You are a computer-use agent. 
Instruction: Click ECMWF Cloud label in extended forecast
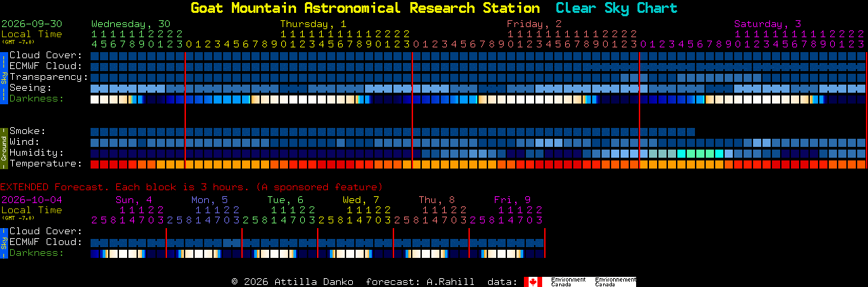coord(46,242)
